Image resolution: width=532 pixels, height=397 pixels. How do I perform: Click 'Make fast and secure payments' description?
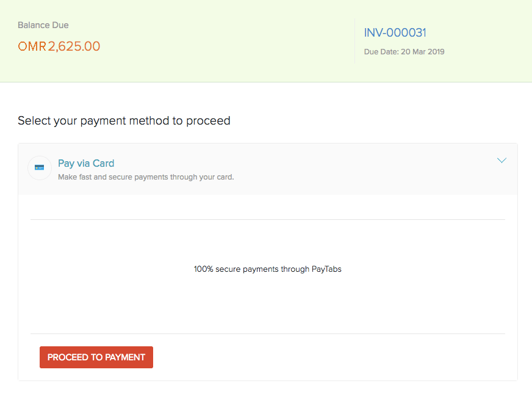pyautogui.click(x=146, y=178)
